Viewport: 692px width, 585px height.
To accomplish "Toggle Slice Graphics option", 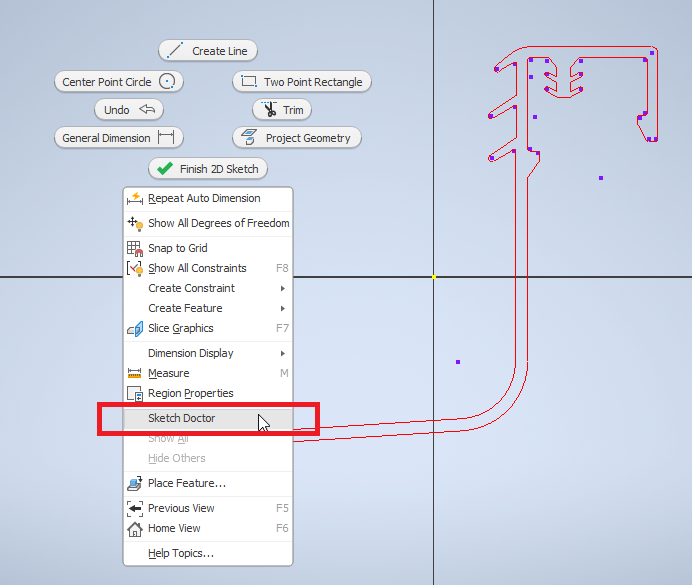I will [208, 328].
